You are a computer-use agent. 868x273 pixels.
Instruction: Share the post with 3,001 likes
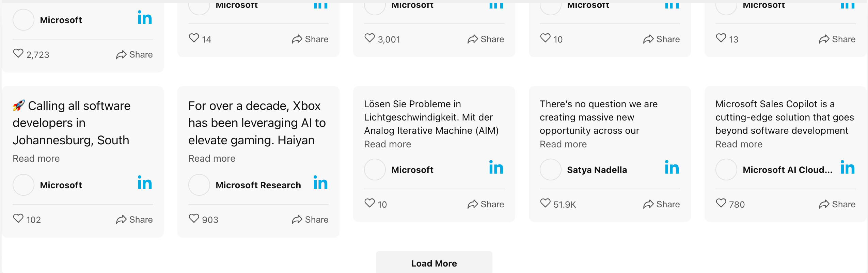[x=486, y=39]
